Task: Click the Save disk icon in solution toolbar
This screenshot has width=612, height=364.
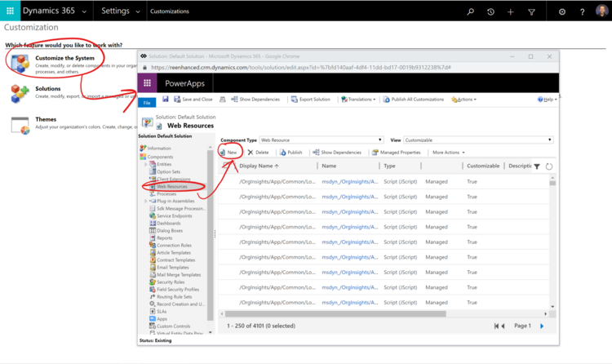Action: point(166,100)
